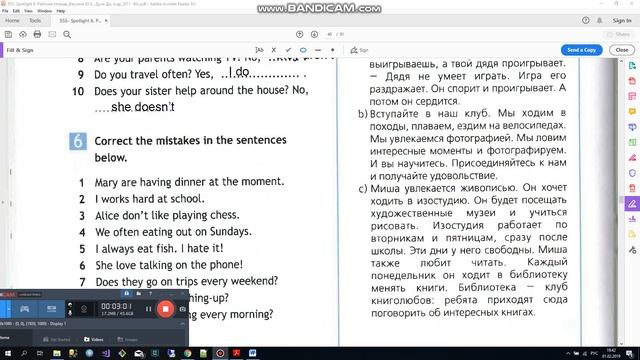The width and height of the screenshot is (640, 360).
Task: Toggle Bandicam webcam overlay
Action: pos(84,309)
